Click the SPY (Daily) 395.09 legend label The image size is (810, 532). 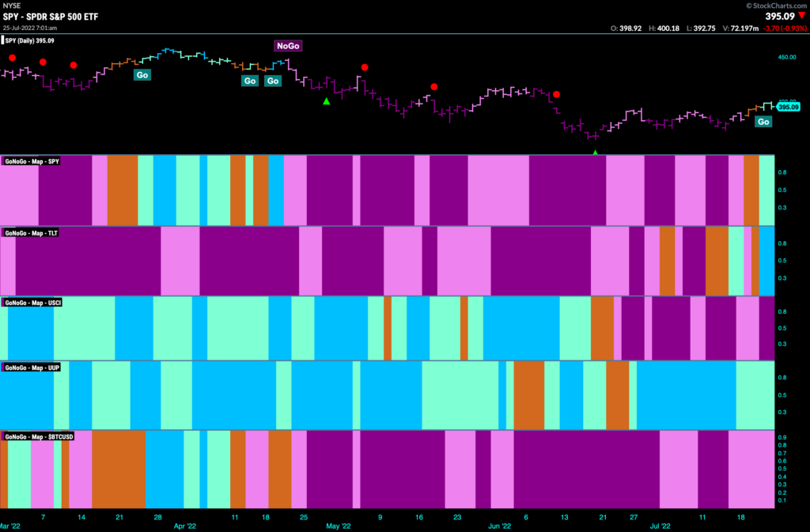[x=29, y=41]
